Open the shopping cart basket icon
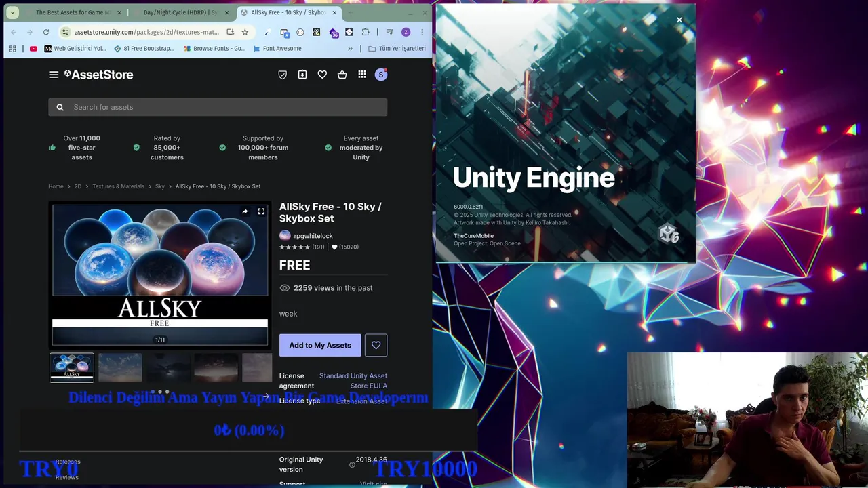 pyautogui.click(x=342, y=75)
